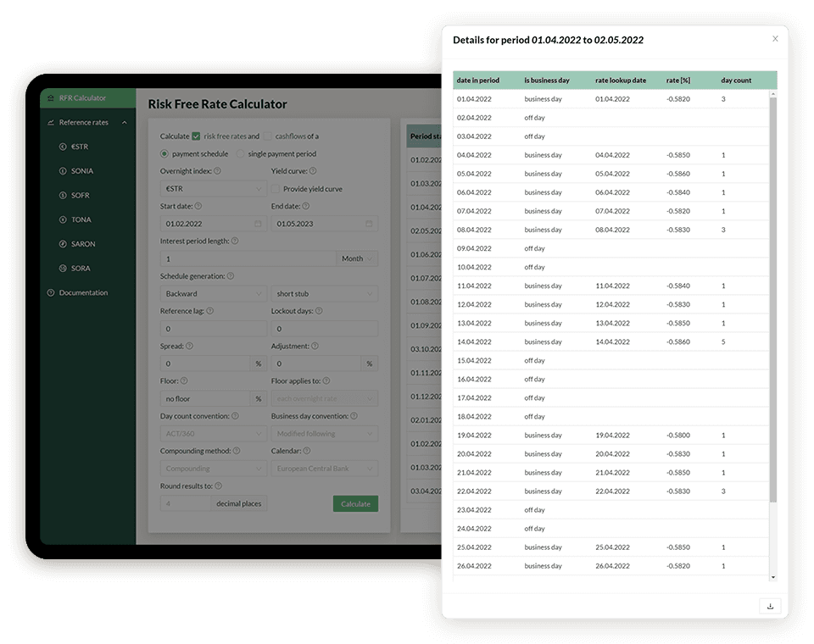Viewport: 814px width, 644px height.
Task: Expand the Backward schedule generation dropdown
Action: coord(213,294)
